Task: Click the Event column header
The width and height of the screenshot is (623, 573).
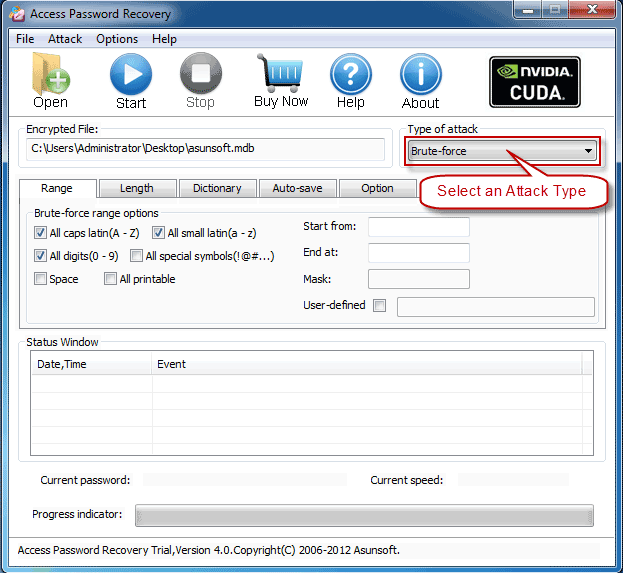Action: pos(366,364)
